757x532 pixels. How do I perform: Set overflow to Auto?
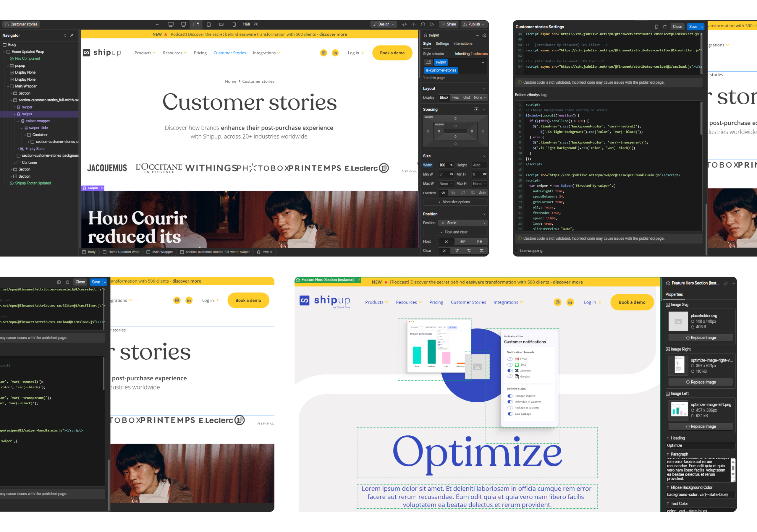click(x=482, y=193)
